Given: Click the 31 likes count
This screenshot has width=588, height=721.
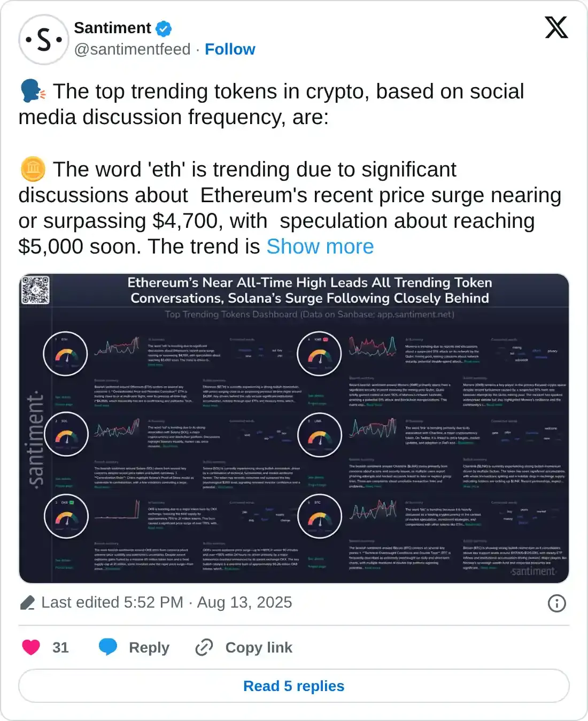Looking at the screenshot, I should coord(60,648).
